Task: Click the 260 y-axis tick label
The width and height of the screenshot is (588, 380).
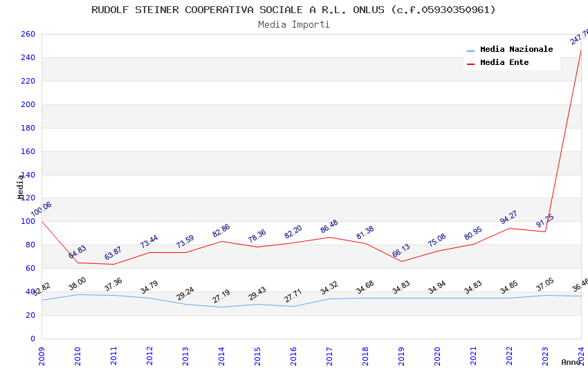Action: pyautogui.click(x=28, y=34)
